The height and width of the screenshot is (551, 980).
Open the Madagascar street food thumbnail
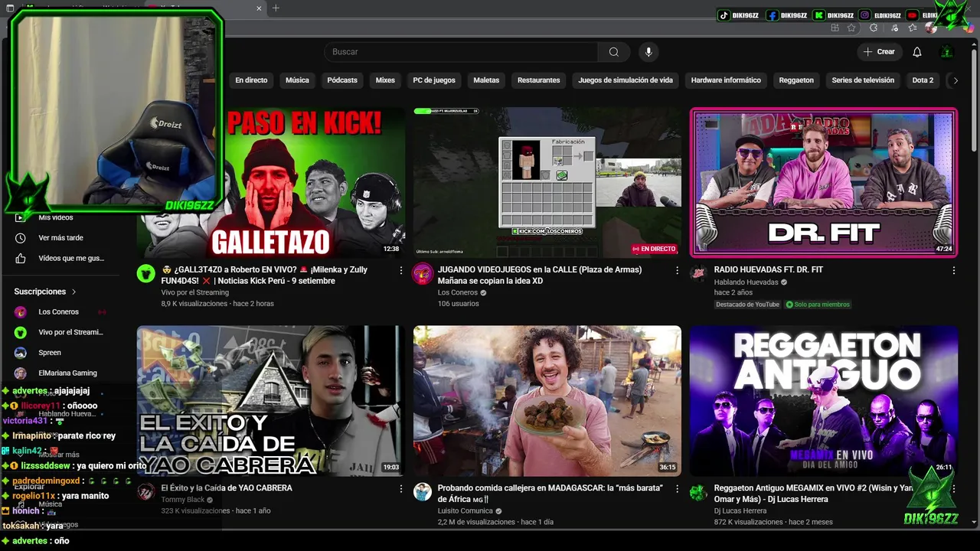547,401
